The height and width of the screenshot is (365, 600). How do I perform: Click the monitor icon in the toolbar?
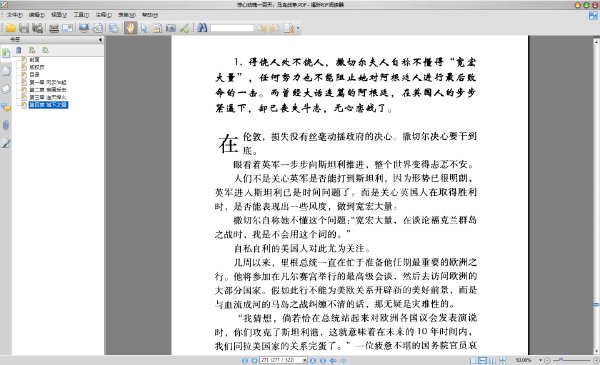pyautogui.click(x=83, y=28)
